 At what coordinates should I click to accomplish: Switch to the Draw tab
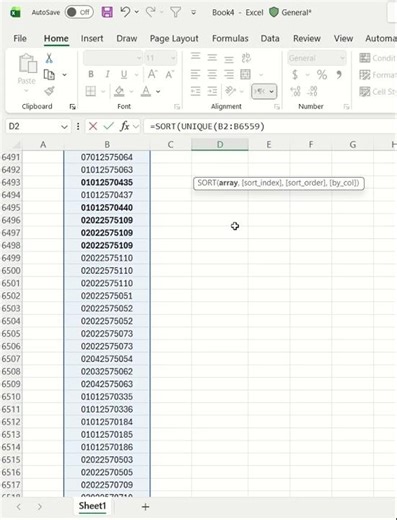(x=127, y=38)
